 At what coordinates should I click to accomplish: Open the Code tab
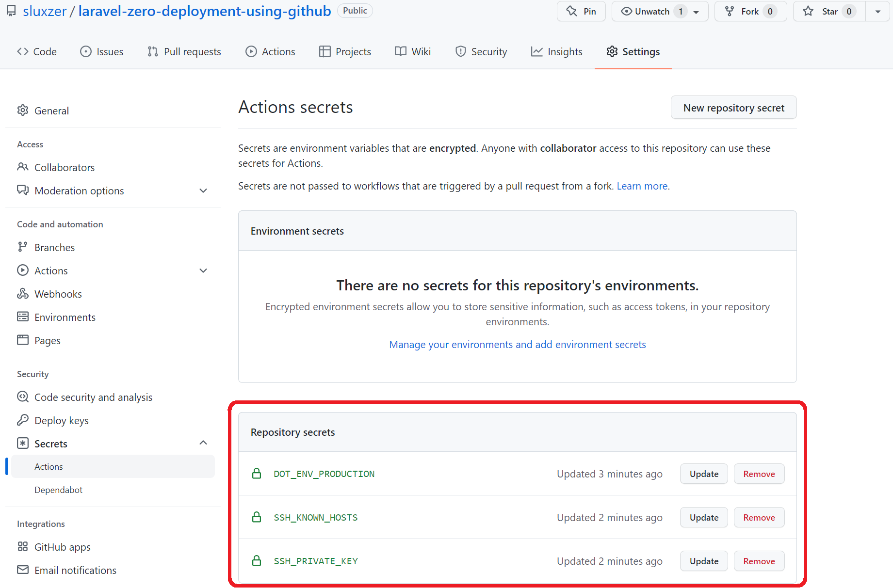37,51
